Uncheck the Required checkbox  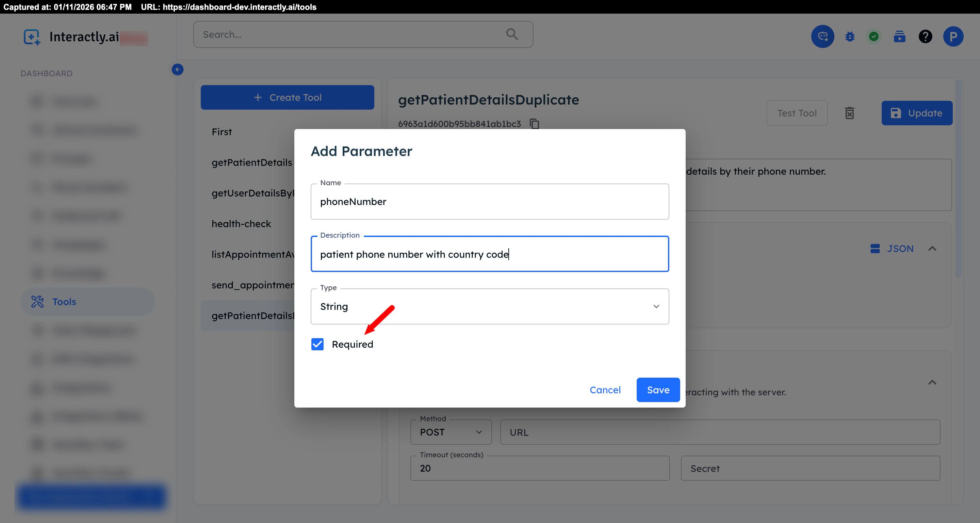tap(317, 344)
